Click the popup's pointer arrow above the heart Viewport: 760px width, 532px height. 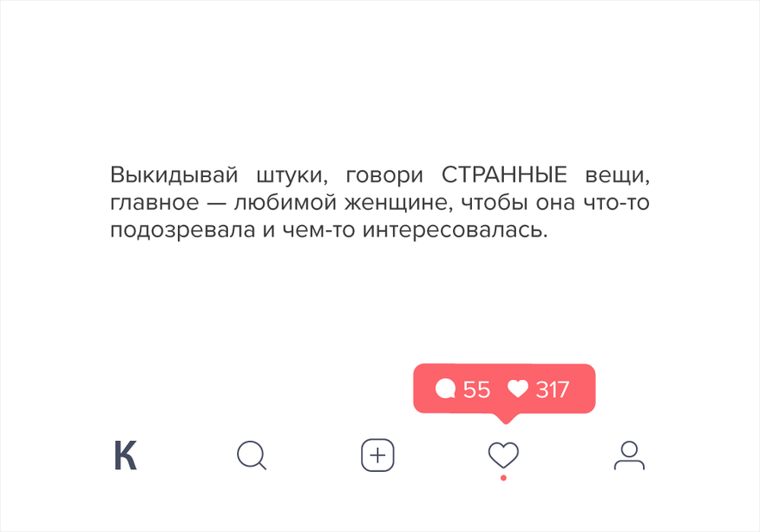[x=505, y=419]
